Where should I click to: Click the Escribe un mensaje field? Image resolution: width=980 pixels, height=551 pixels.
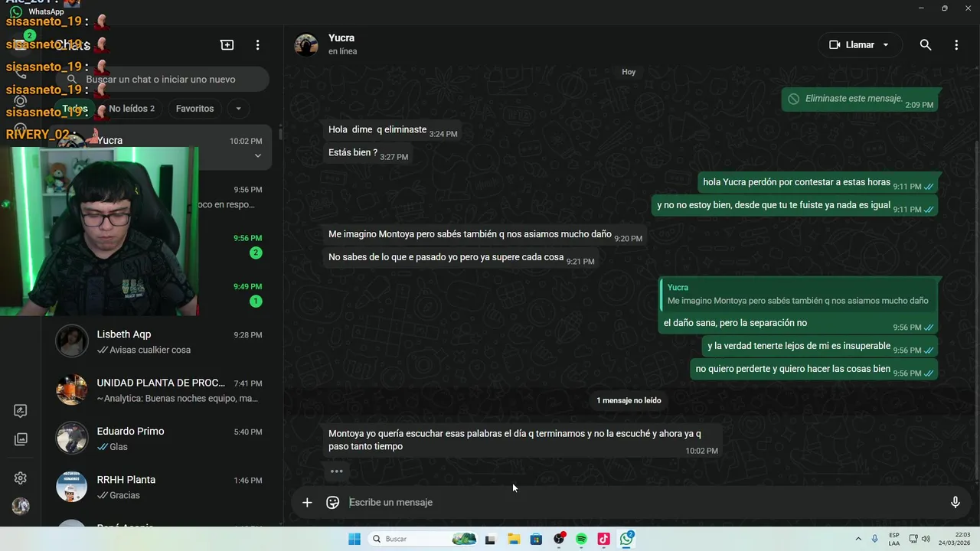click(643, 503)
